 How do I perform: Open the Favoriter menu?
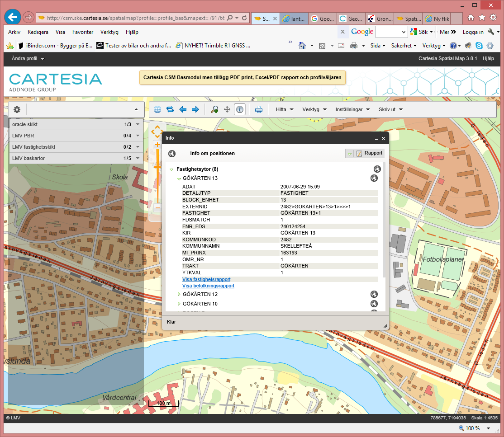(x=83, y=32)
